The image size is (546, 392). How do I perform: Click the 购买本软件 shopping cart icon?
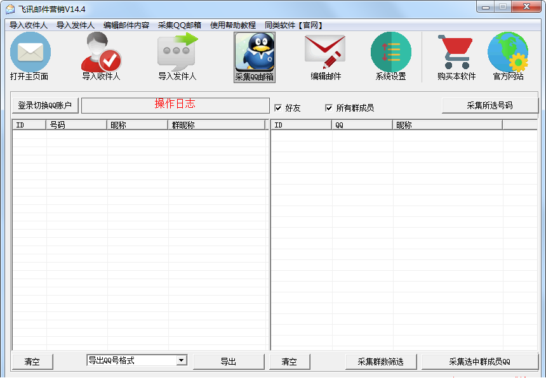click(x=455, y=52)
